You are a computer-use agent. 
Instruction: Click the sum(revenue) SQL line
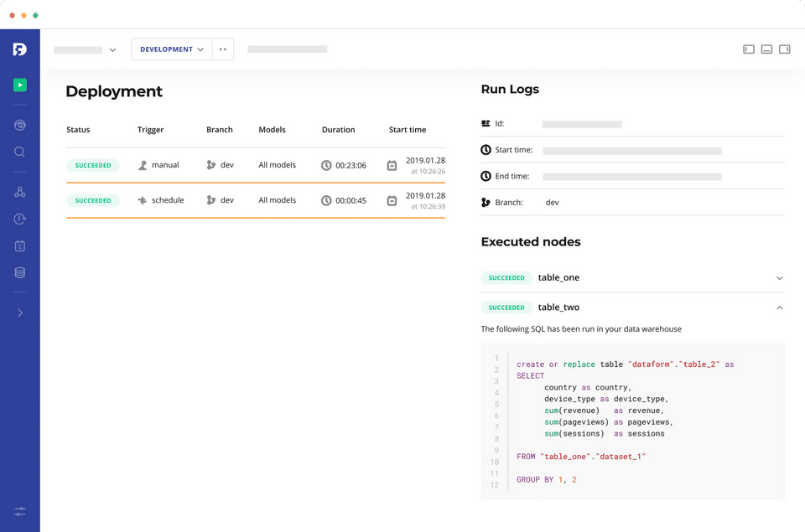[605, 411]
